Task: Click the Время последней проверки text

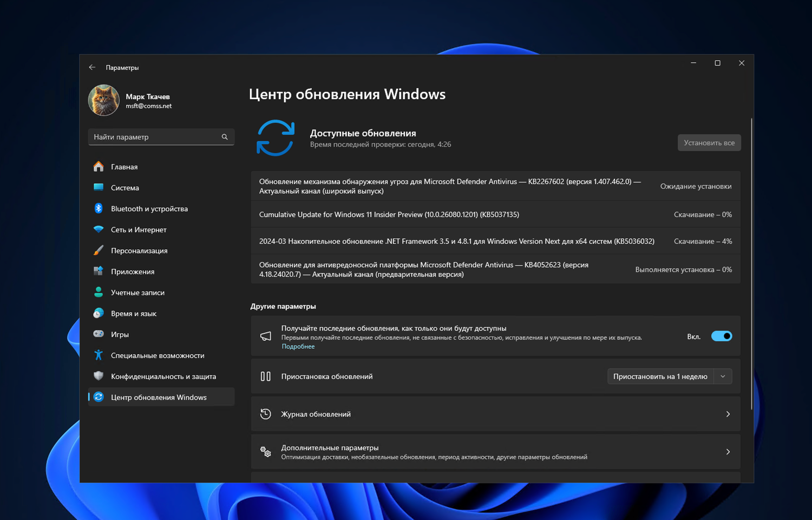Action: (381, 145)
